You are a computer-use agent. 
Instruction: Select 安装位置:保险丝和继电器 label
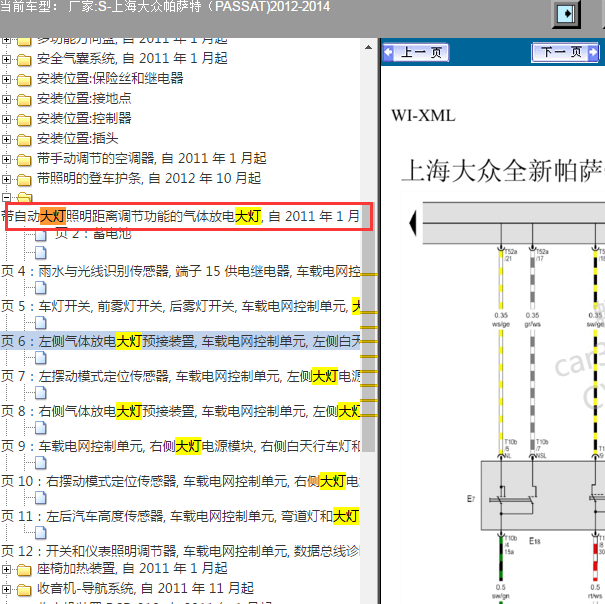110,79
